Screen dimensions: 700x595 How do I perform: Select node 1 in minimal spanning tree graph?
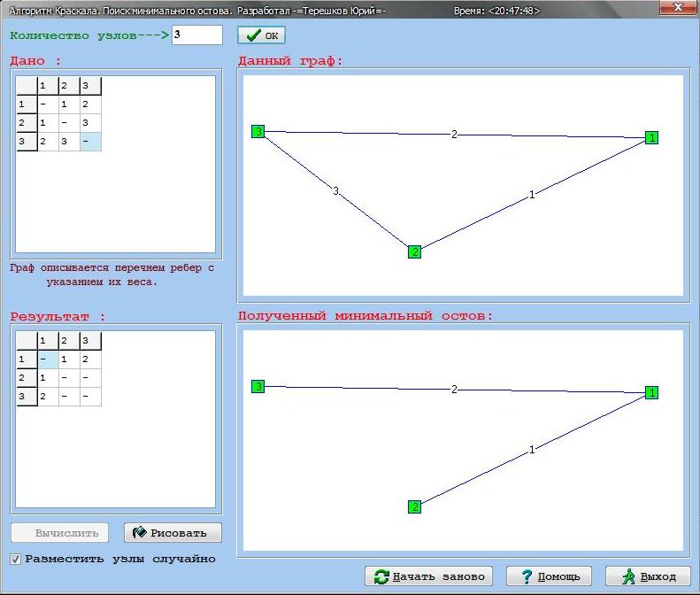(x=651, y=392)
